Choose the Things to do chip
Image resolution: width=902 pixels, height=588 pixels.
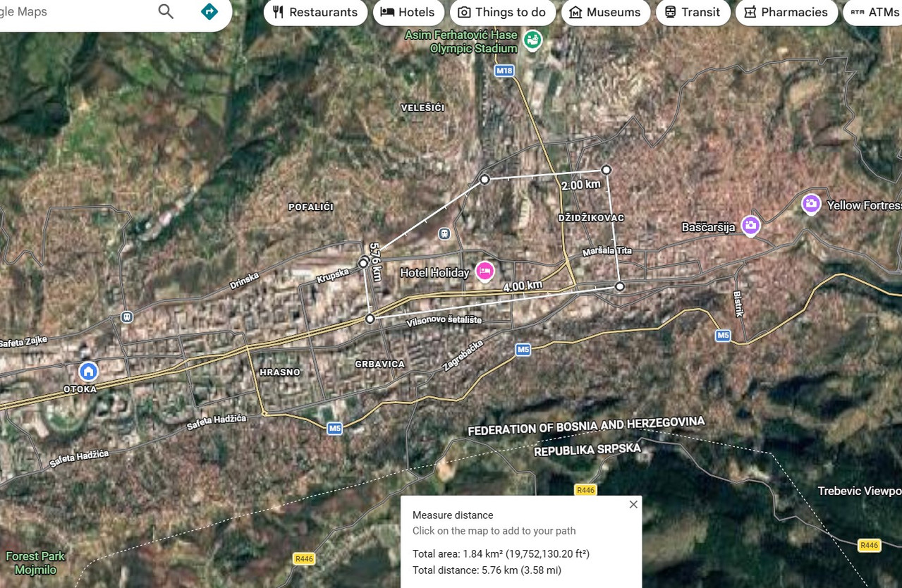pos(502,12)
